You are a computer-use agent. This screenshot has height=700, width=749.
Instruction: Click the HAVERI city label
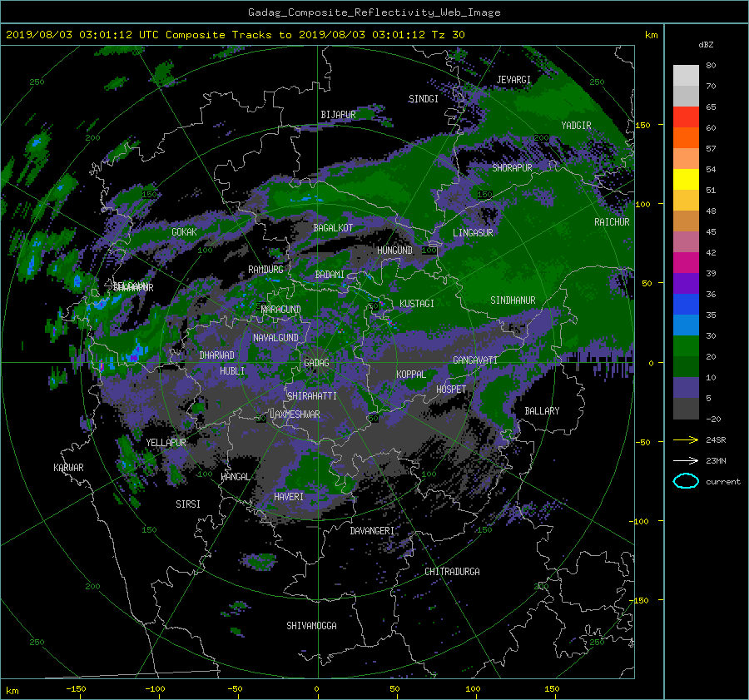[289, 497]
